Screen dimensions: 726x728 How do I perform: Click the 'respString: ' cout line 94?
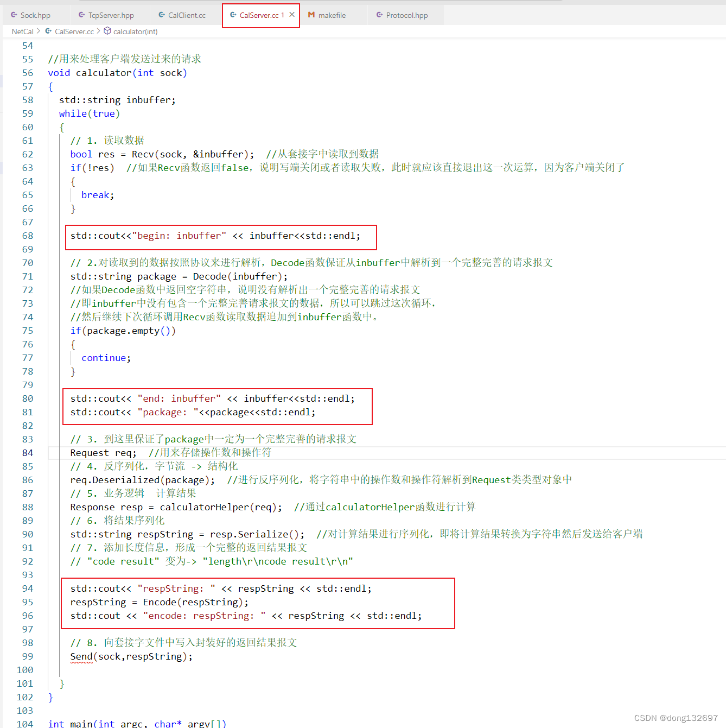[221, 588]
